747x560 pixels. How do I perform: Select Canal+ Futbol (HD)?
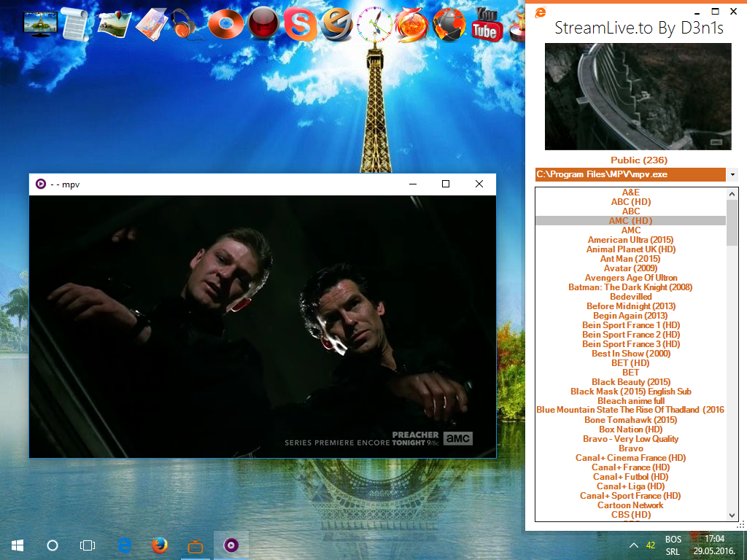point(631,477)
